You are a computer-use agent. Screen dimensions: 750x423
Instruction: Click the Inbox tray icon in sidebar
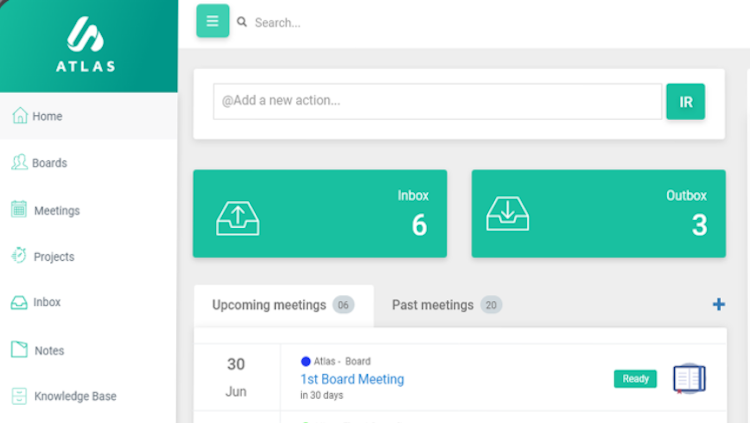pyautogui.click(x=19, y=302)
